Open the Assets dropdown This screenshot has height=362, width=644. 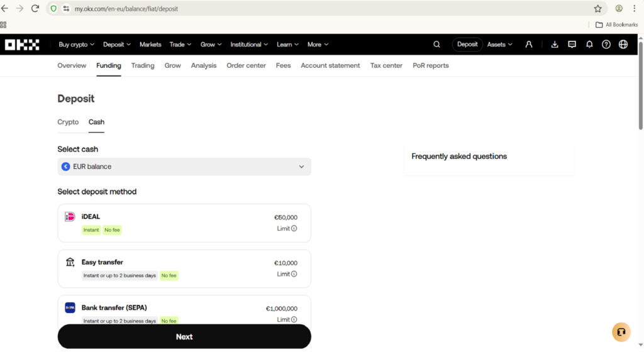click(x=499, y=45)
